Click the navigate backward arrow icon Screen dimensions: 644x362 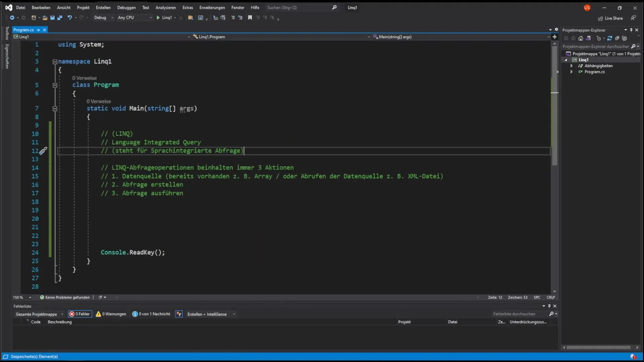[x=12, y=18]
